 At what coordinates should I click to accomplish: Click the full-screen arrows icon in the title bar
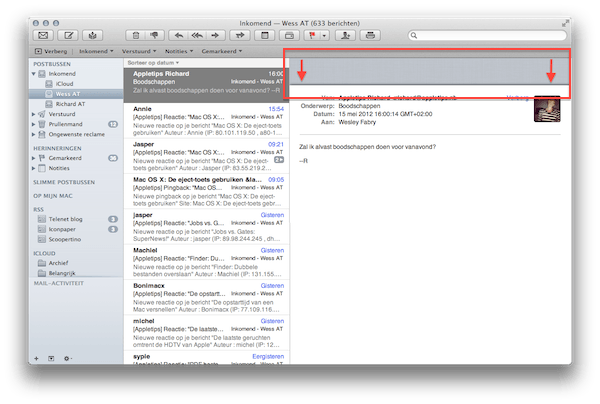(x=565, y=23)
